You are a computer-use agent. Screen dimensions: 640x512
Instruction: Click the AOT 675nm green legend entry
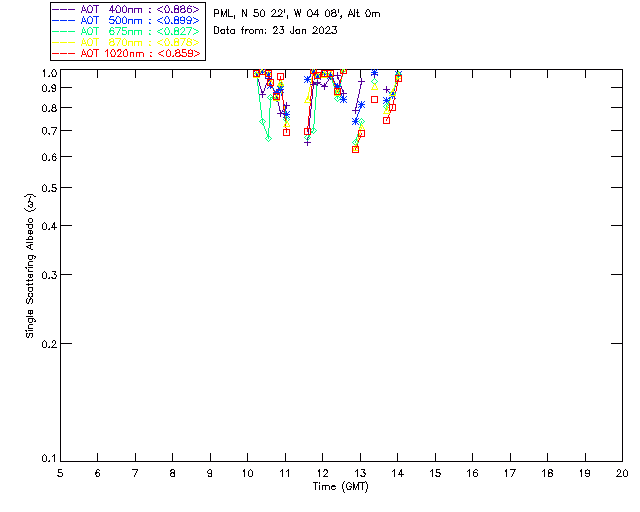coord(126,31)
